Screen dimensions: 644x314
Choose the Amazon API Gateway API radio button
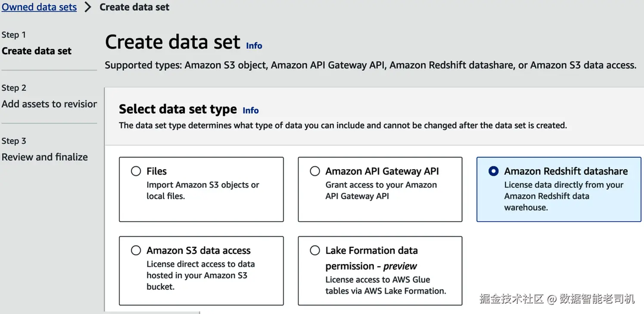[315, 171]
